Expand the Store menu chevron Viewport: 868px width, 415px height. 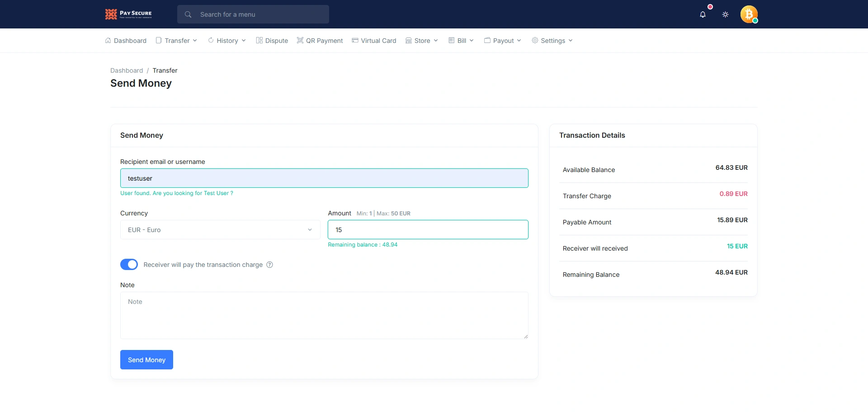(436, 41)
